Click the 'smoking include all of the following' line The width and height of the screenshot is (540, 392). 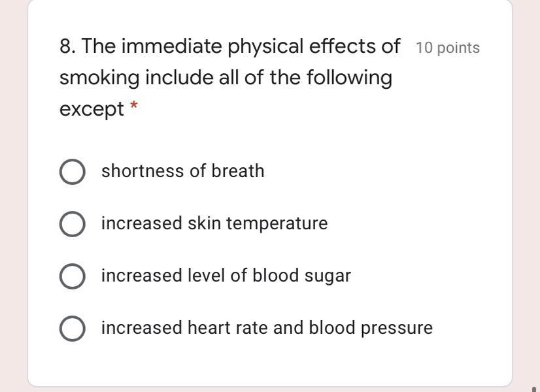point(226,78)
